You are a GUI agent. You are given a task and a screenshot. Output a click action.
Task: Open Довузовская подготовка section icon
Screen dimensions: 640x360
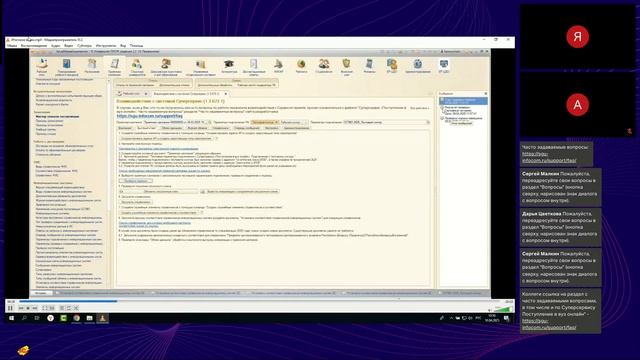(x=166, y=66)
